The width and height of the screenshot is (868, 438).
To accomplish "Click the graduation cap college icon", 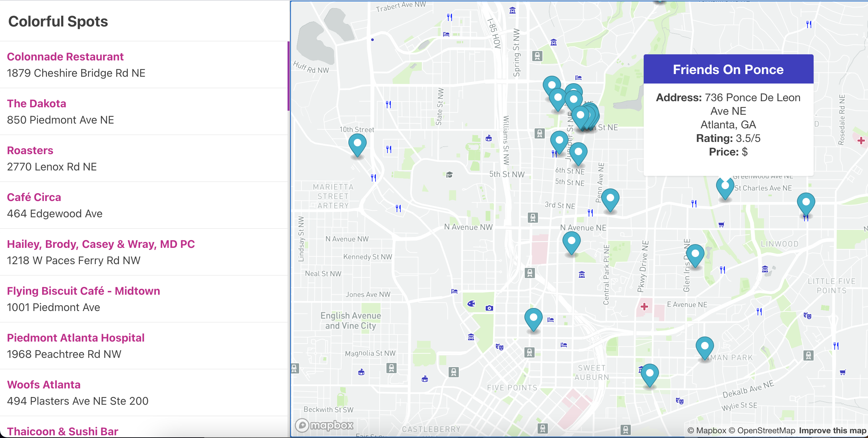I will [449, 175].
